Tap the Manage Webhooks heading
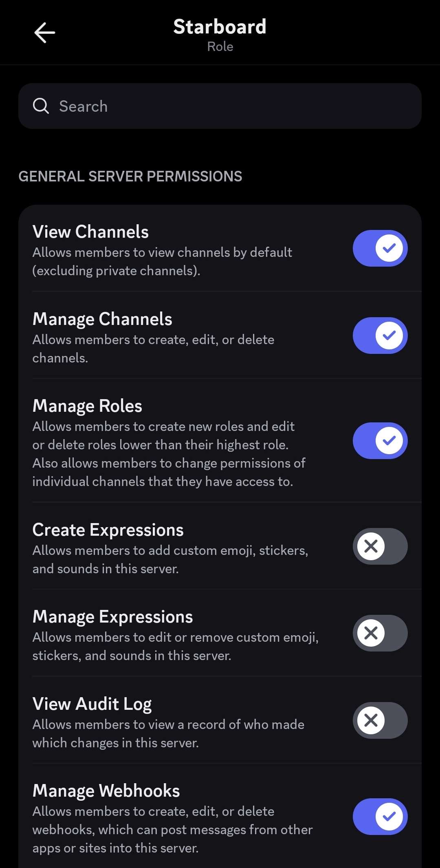The image size is (440, 868). pos(106,791)
